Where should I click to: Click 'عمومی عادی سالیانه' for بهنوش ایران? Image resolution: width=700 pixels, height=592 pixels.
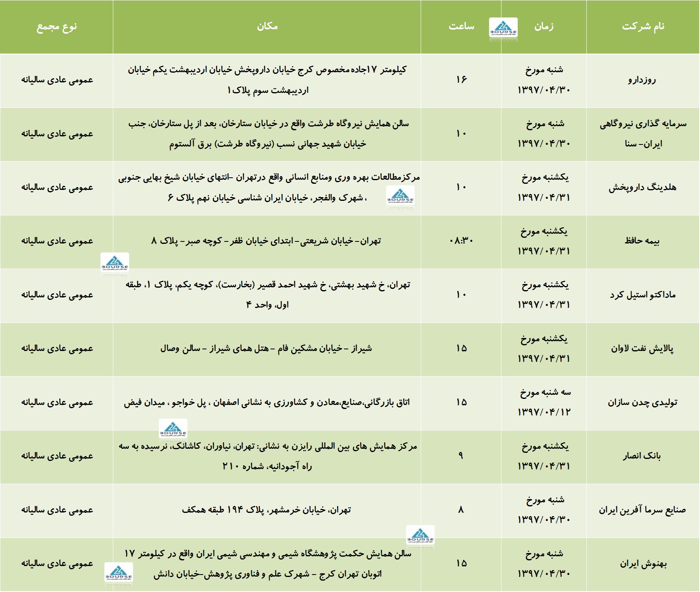57,564
